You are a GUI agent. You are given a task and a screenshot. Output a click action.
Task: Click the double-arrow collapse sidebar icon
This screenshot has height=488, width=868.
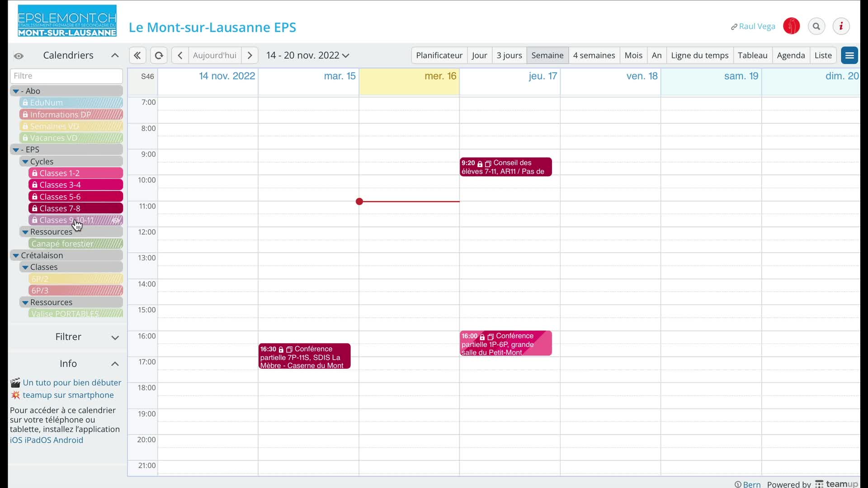click(137, 55)
